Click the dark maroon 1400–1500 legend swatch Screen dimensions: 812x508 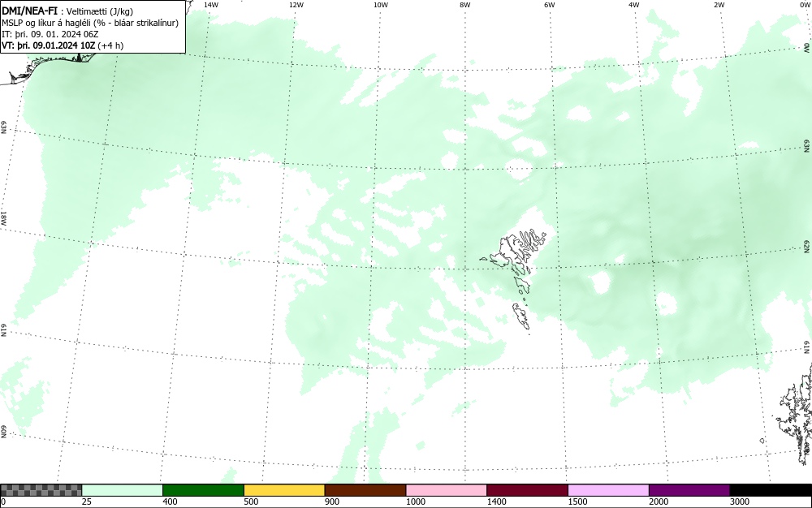tap(527, 490)
